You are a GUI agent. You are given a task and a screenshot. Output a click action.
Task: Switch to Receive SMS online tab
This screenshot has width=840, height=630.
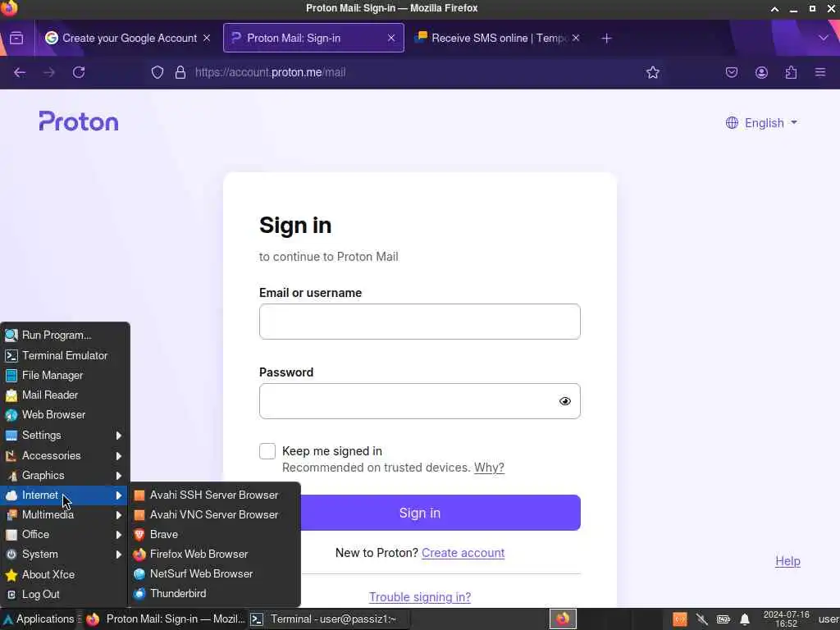497,38
